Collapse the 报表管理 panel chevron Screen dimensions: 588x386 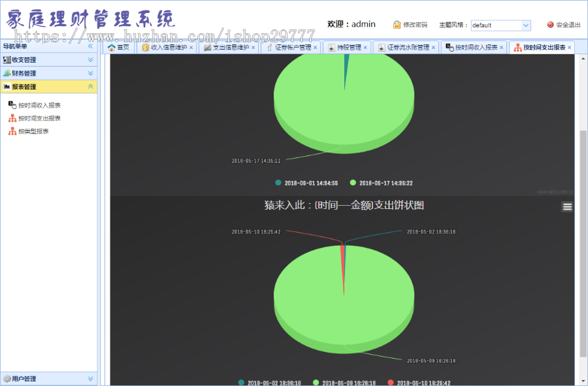[91, 86]
